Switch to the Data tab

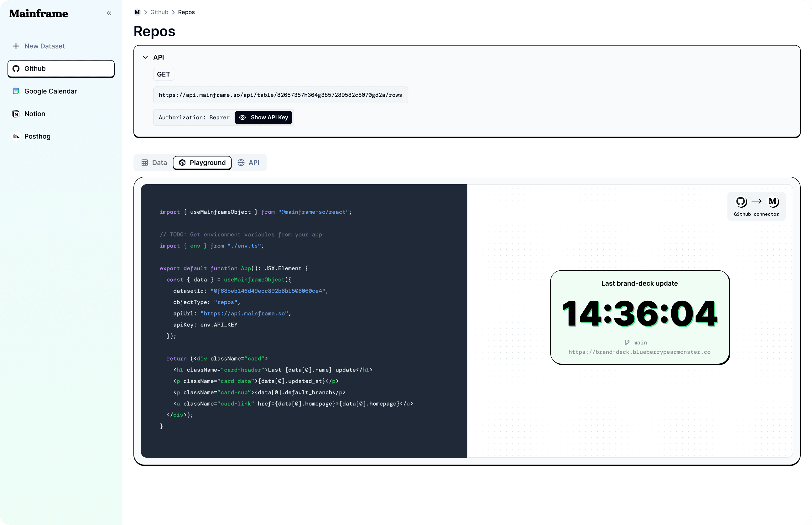tap(154, 163)
